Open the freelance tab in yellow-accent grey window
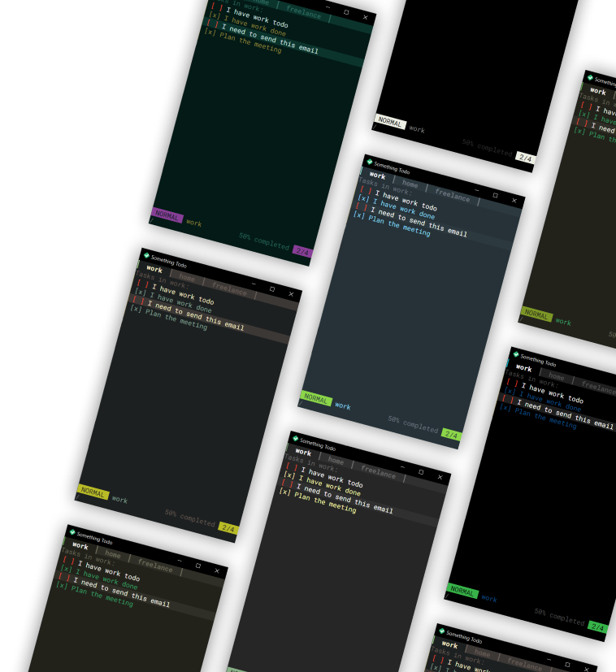Image resolution: width=616 pixels, height=672 pixels. 229,289
